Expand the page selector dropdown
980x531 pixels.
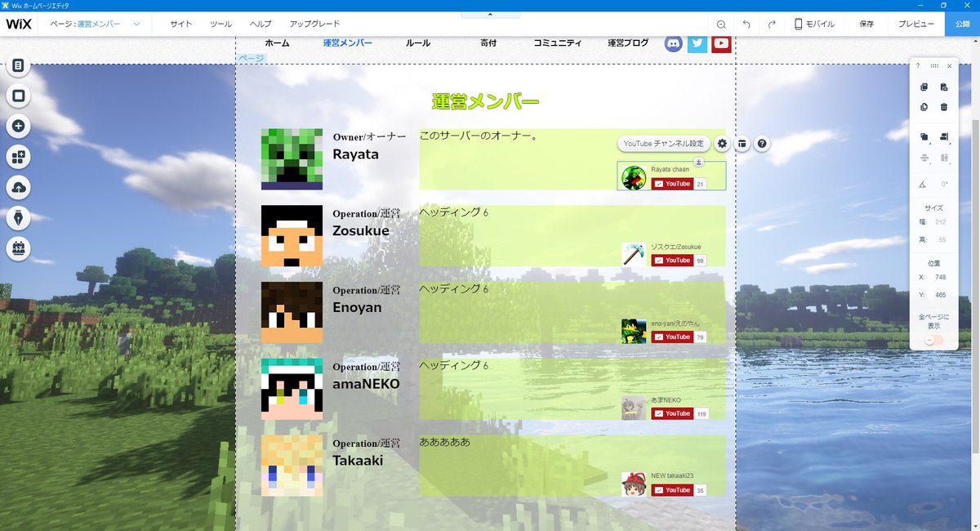click(137, 24)
